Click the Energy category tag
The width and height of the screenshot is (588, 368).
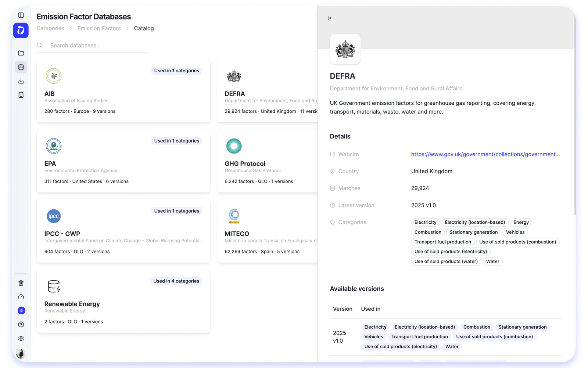click(x=521, y=222)
